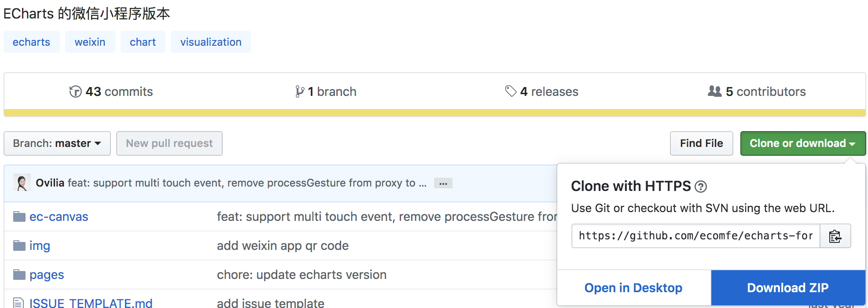Click the Ovilia author name

50,183
